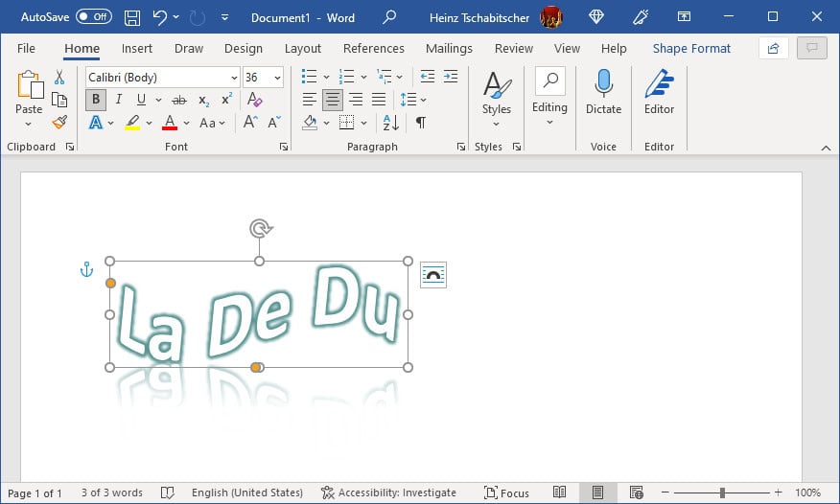Clear all formatting
840x504 pixels.
[254, 100]
